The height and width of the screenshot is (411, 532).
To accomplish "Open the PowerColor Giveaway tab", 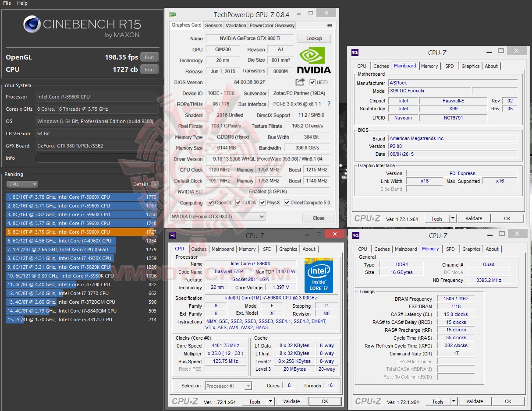I will 272,25.
